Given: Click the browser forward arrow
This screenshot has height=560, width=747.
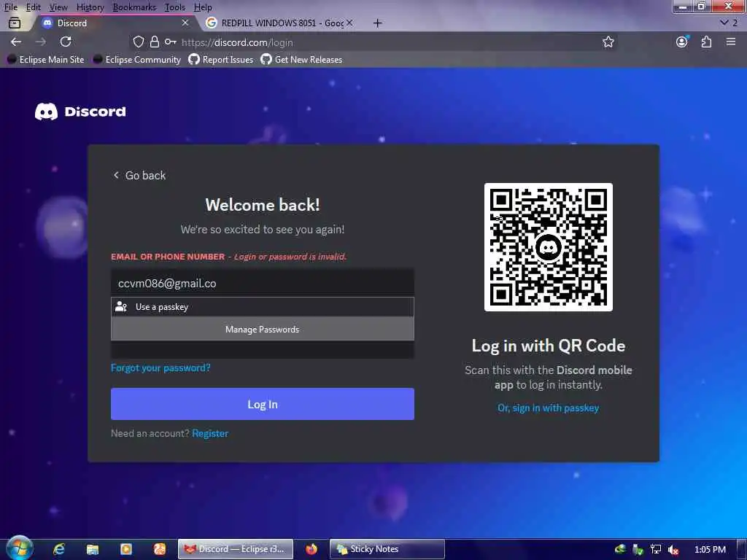Looking at the screenshot, I should 41,42.
